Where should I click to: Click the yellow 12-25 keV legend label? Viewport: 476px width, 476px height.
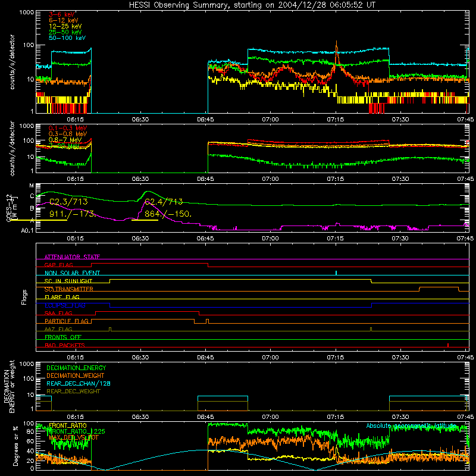coord(65,26)
